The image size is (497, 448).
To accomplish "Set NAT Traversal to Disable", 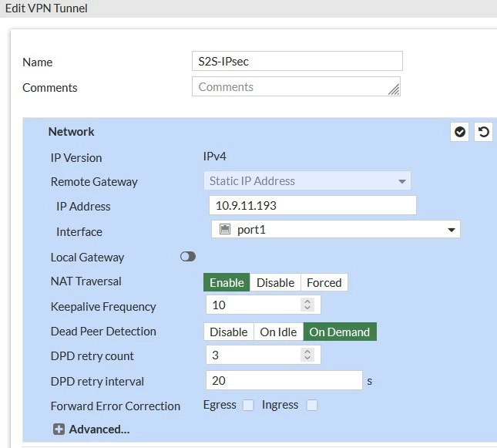I will [x=275, y=282].
